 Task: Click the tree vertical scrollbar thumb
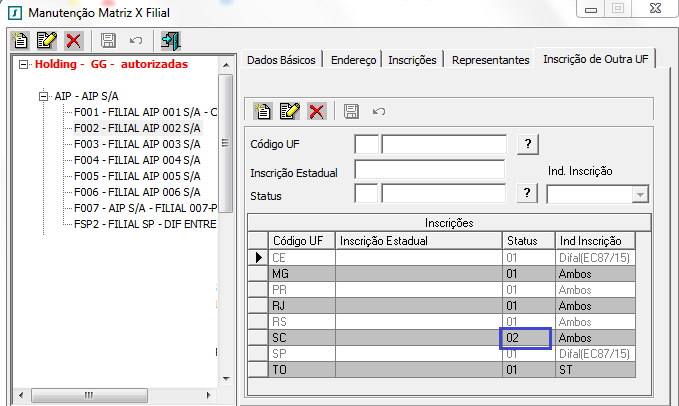[x=226, y=143]
